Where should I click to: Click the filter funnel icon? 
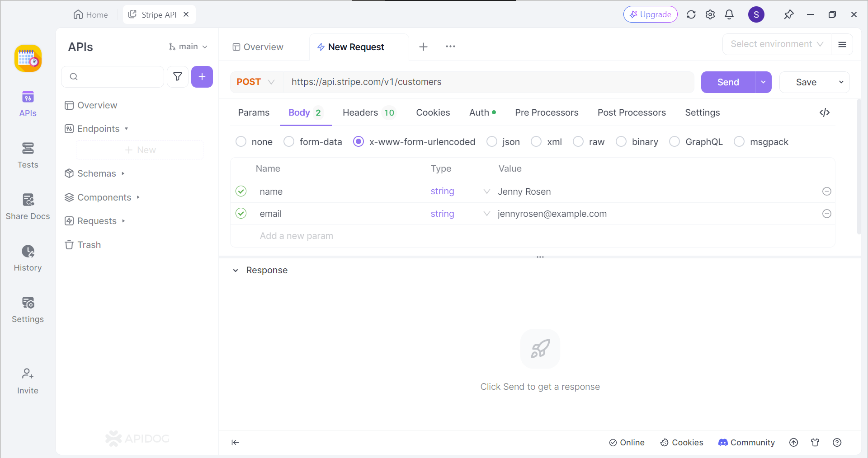[178, 77]
